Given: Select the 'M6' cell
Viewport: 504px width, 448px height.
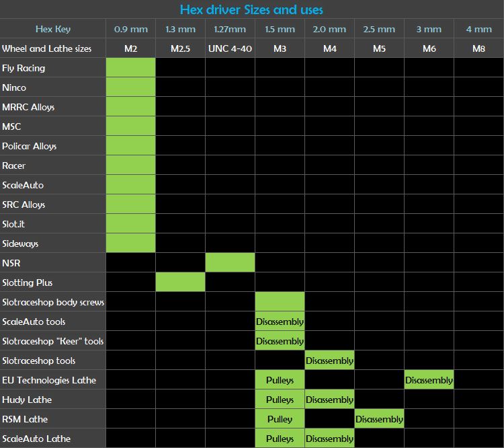Looking at the screenshot, I should pos(429,48).
